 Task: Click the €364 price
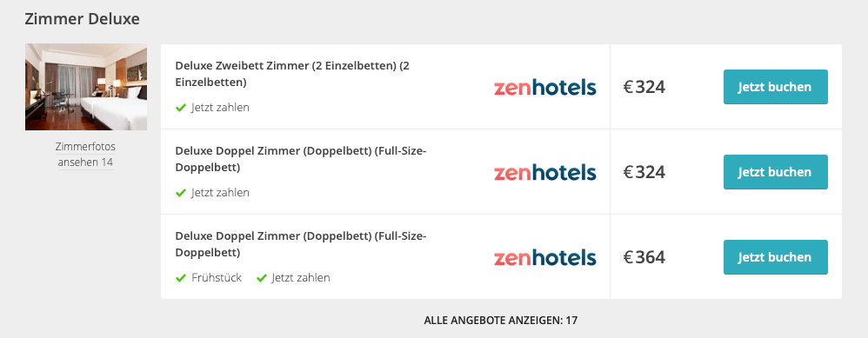(644, 257)
